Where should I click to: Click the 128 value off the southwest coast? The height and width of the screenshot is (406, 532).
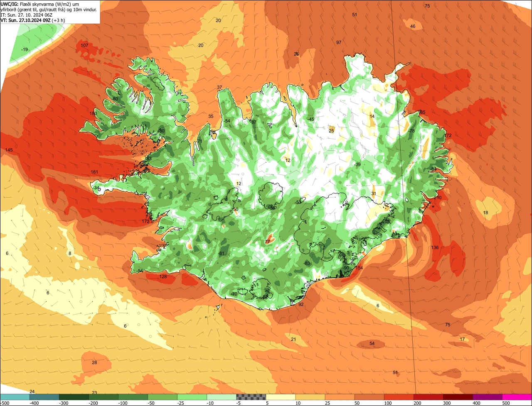tap(163, 277)
